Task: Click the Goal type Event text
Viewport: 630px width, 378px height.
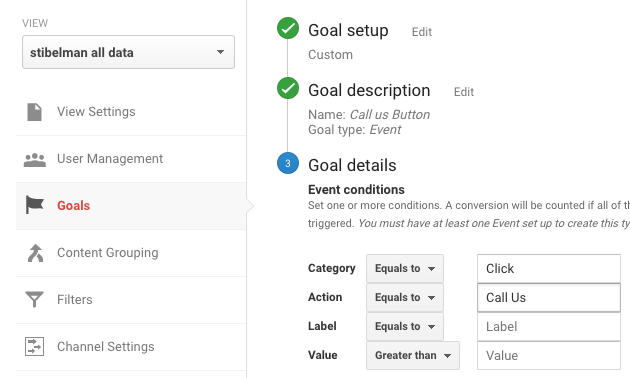Action: point(354,130)
